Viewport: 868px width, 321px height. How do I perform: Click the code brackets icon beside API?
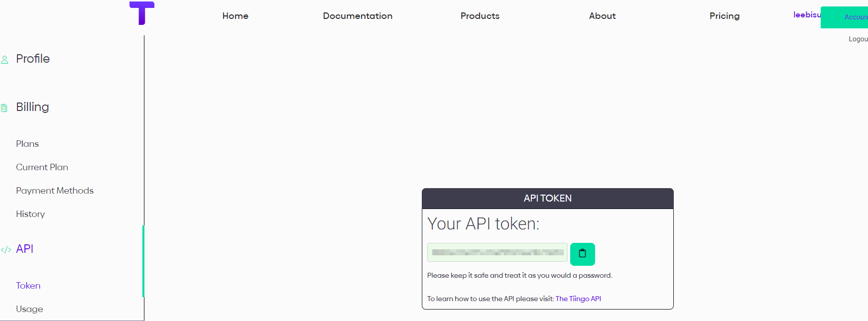[x=6, y=250]
